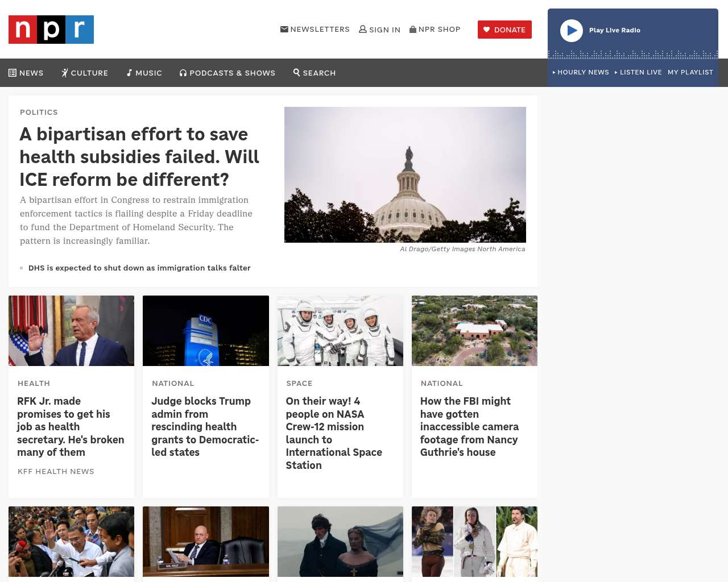Expand the Podcasts & Shows menu

click(227, 73)
